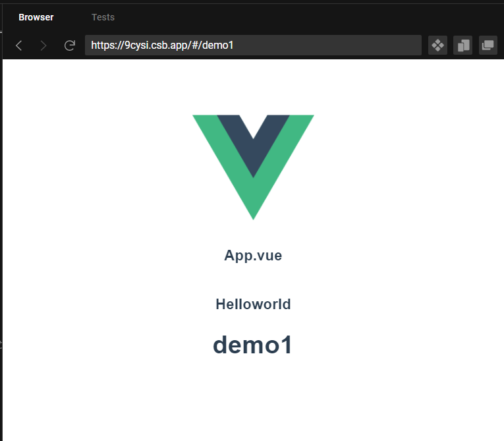
Task: Click the App.vue heading text
Action: (253, 255)
